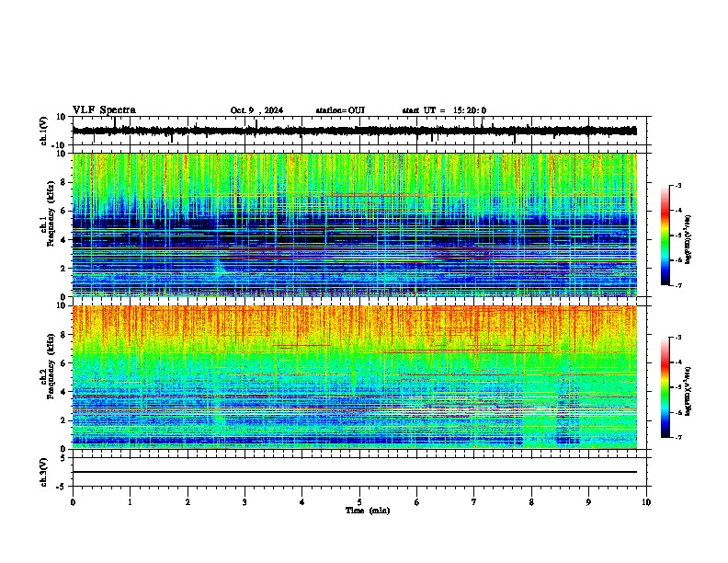Click the "station=OUI" header text
The width and height of the screenshot is (728, 563).
pyautogui.click(x=340, y=110)
